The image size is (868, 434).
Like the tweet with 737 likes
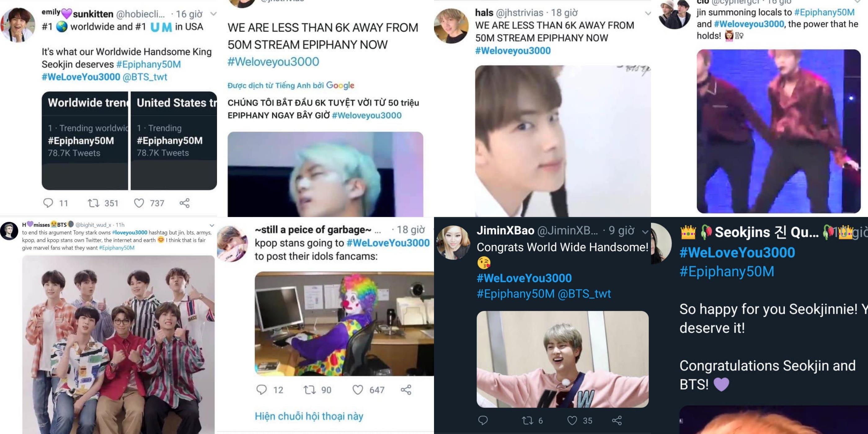[x=139, y=203]
